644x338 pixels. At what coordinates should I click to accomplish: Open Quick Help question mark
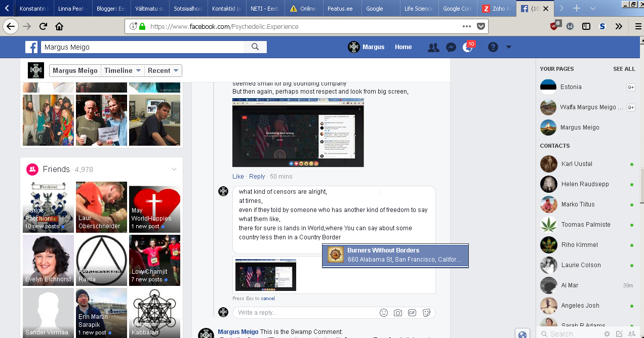[x=493, y=47]
